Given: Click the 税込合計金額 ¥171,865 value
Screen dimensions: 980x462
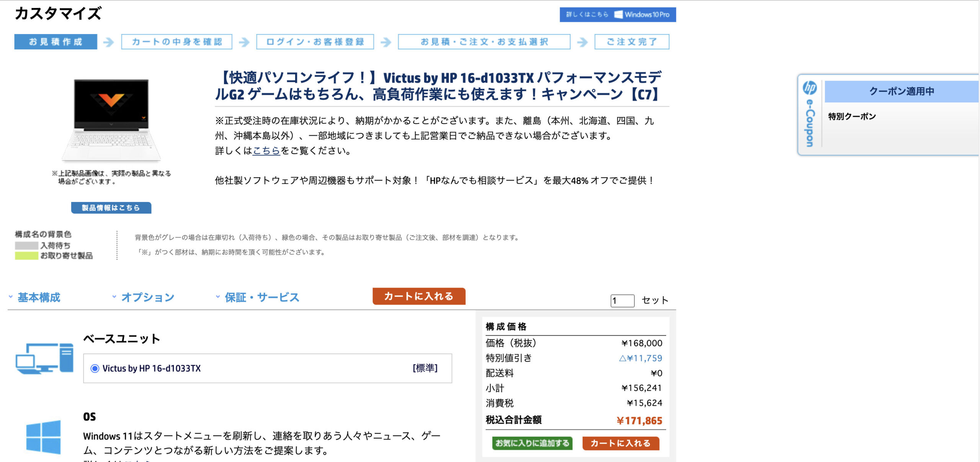Looking at the screenshot, I should (639, 421).
